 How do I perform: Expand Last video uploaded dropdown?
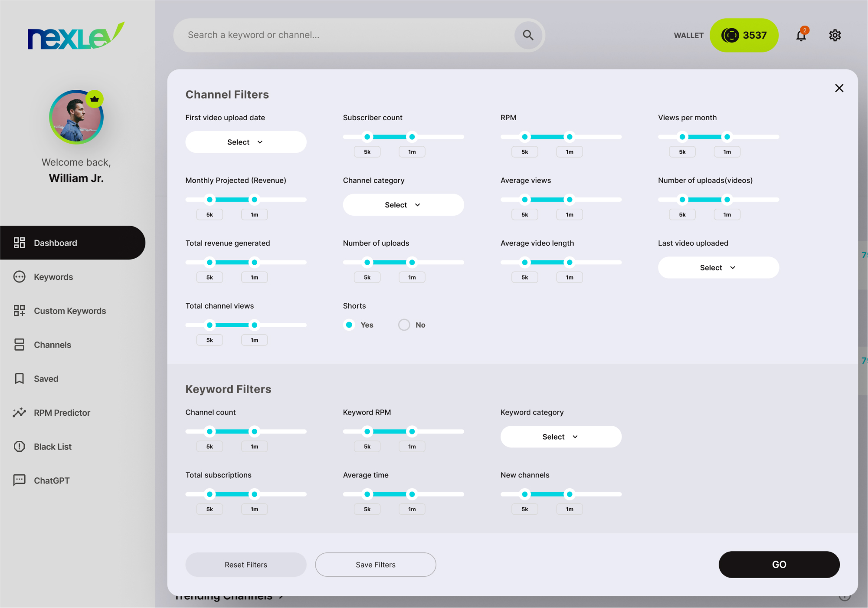click(x=718, y=268)
